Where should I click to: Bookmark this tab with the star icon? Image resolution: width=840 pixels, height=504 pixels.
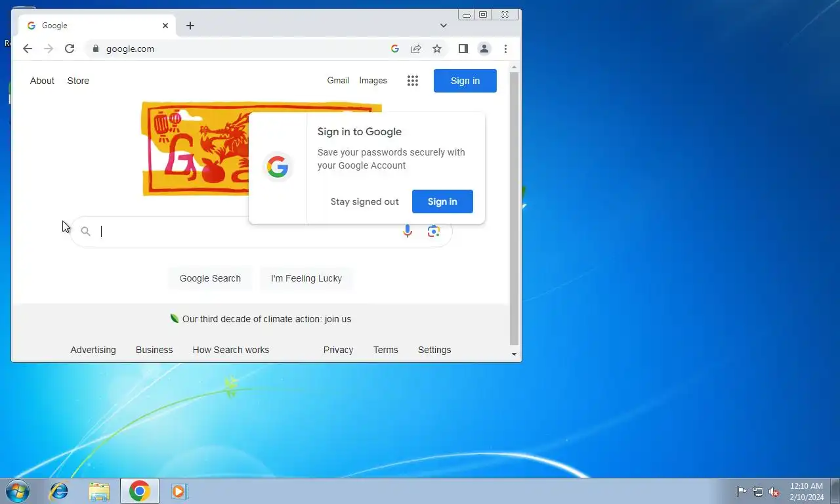437,49
